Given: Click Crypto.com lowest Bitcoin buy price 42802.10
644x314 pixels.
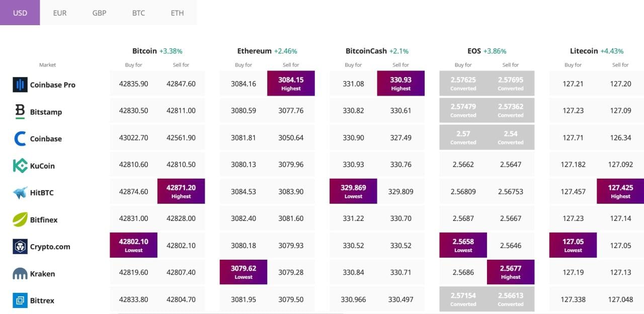Looking at the screenshot, I should click(x=134, y=245).
